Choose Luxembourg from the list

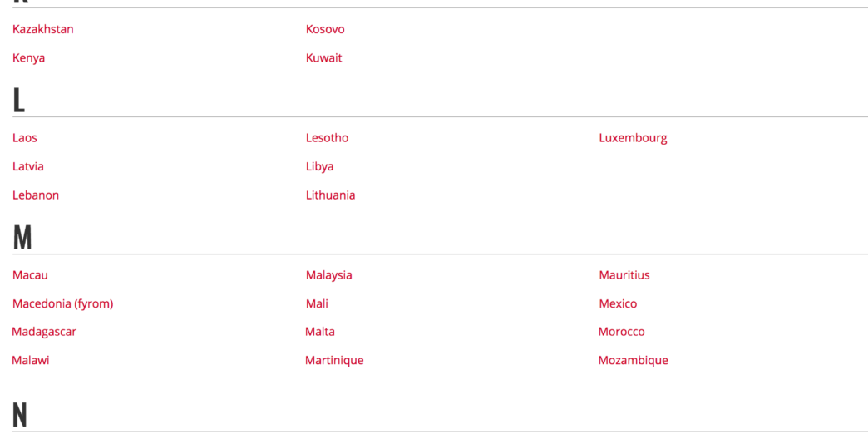point(633,138)
